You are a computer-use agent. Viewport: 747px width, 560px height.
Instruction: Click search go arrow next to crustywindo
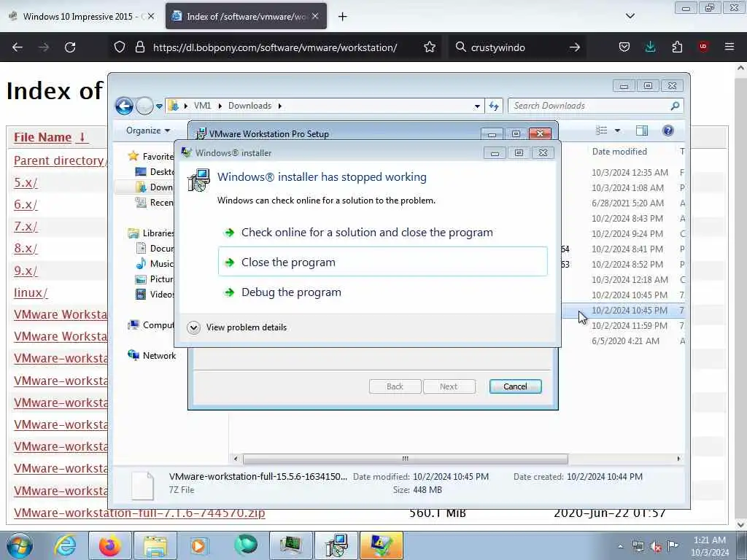coord(575,47)
